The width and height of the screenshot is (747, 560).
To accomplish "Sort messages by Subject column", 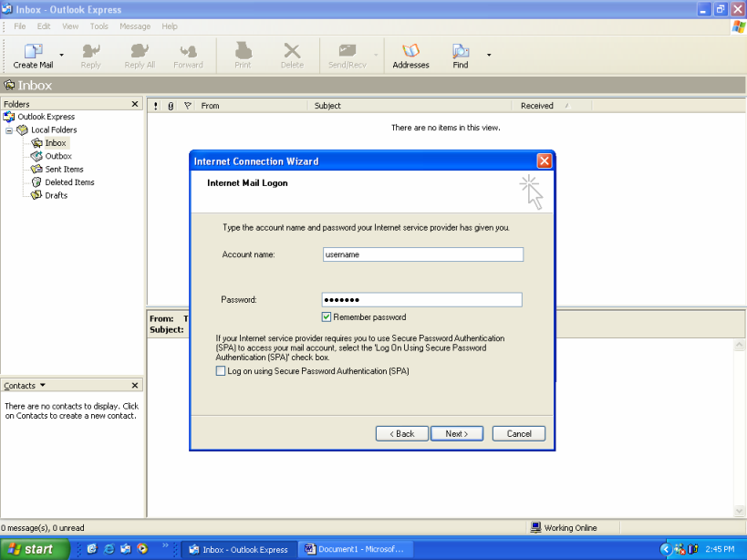I will (x=410, y=106).
